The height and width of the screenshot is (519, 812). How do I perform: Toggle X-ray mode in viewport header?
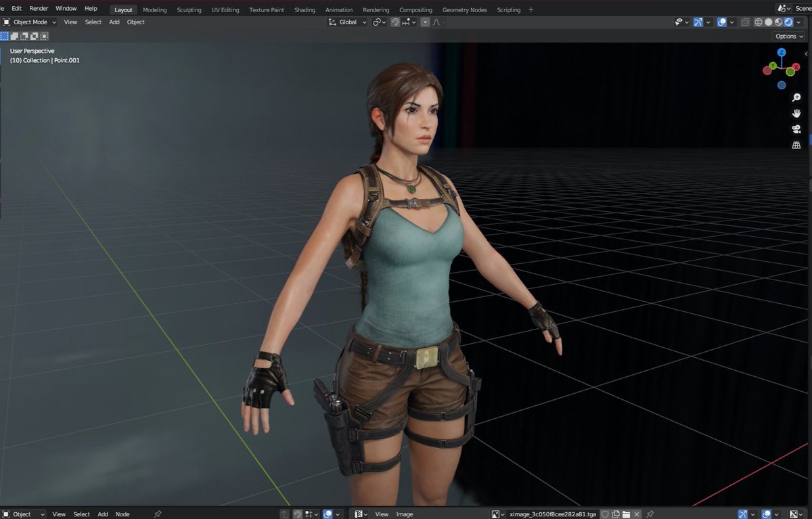[x=745, y=22]
